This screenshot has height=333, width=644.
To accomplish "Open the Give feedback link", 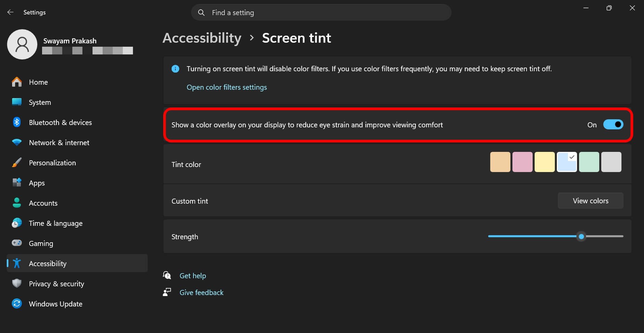I will 202,293.
